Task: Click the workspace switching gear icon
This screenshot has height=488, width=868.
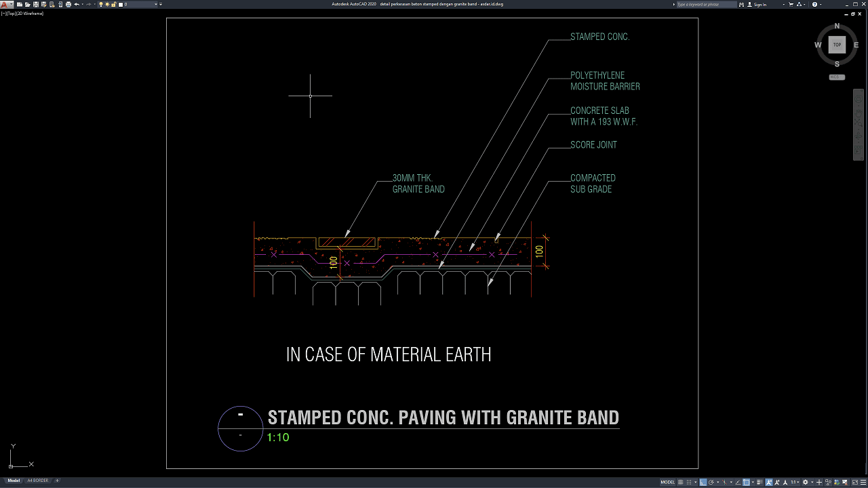Action: pyautogui.click(x=805, y=483)
